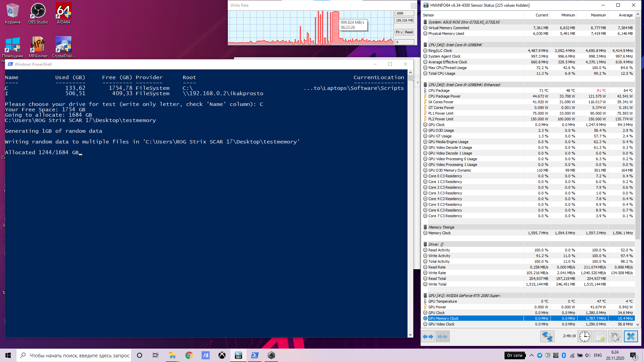
Task: Click HWiNFO collapse-columns inward arrows button
Action: click(442, 337)
